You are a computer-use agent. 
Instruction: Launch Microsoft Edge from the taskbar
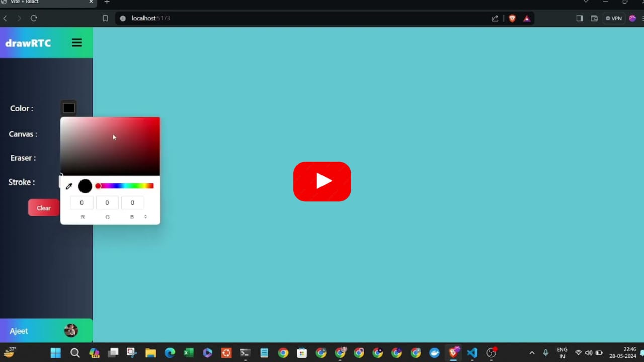170,353
